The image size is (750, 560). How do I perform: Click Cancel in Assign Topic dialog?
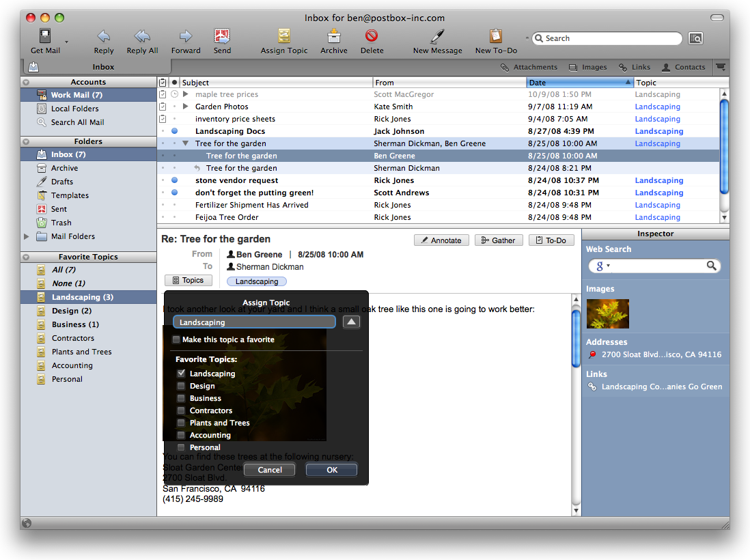[269, 470]
